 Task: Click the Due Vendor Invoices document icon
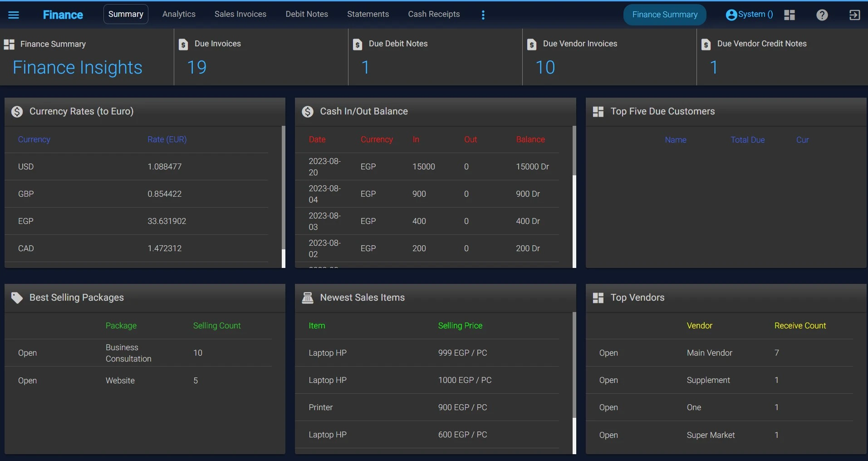532,45
